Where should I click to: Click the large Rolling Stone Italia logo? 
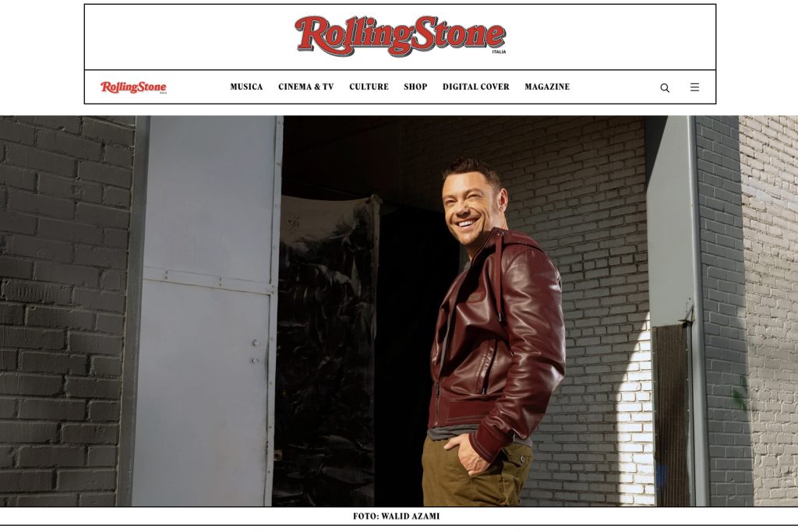coord(400,35)
